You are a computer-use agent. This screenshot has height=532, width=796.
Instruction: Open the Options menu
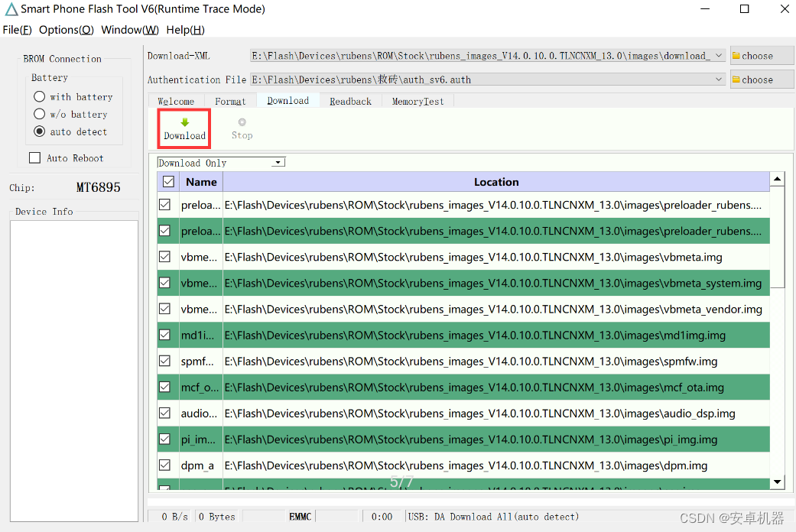point(67,30)
